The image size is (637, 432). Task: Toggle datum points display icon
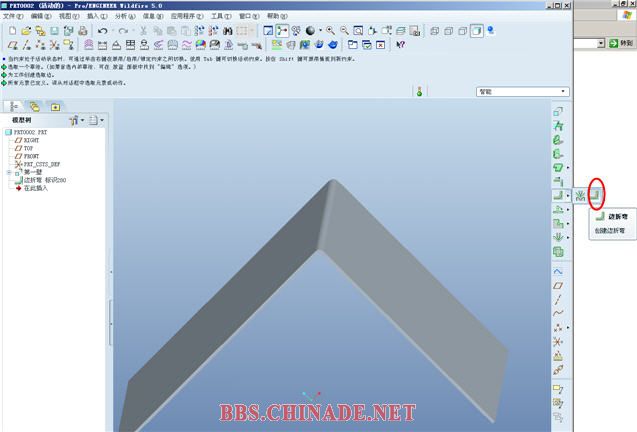[x=40, y=45]
